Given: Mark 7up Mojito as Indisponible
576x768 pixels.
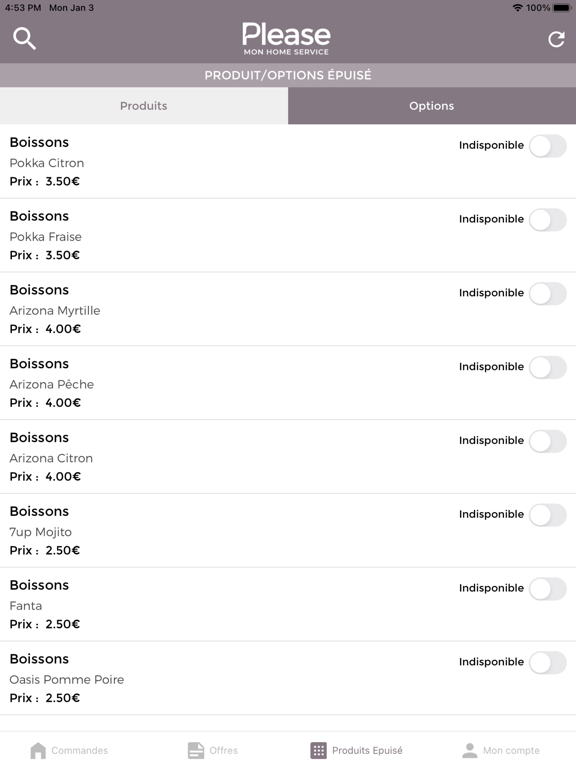Looking at the screenshot, I should pos(548,515).
